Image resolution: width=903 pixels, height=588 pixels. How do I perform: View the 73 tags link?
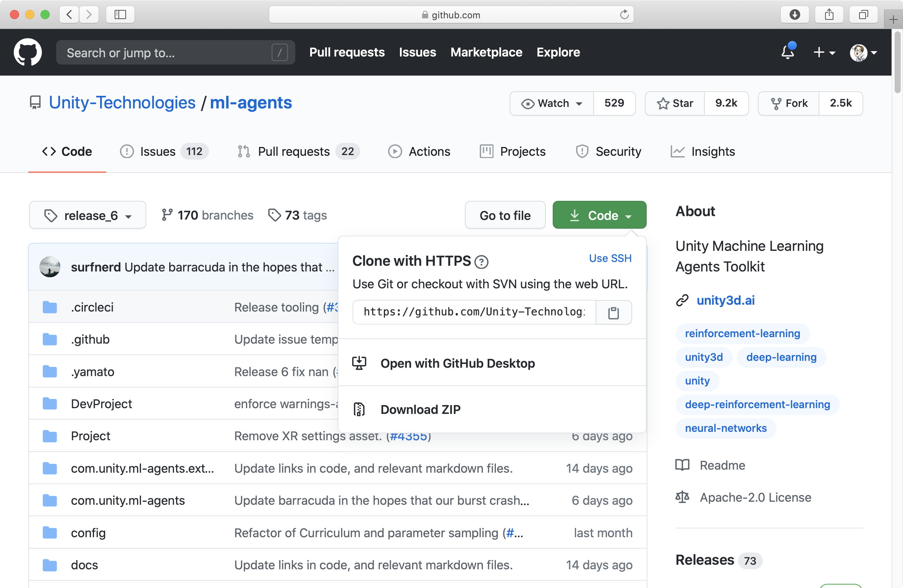(298, 215)
